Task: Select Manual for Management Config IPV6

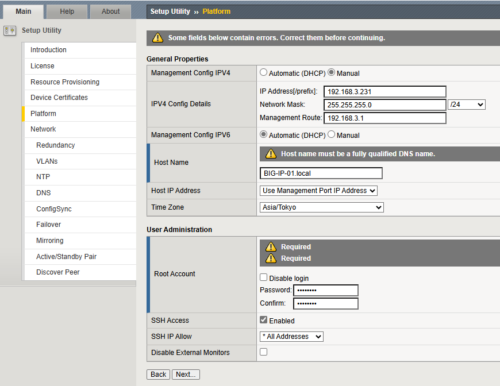Action: pyautogui.click(x=331, y=134)
